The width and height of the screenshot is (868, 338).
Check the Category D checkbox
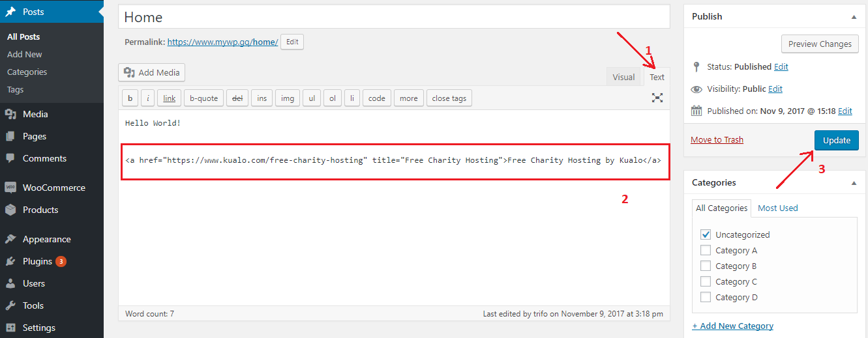click(x=705, y=297)
